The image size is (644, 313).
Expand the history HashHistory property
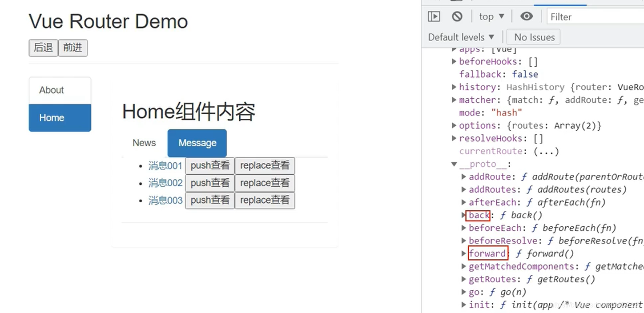tap(454, 87)
